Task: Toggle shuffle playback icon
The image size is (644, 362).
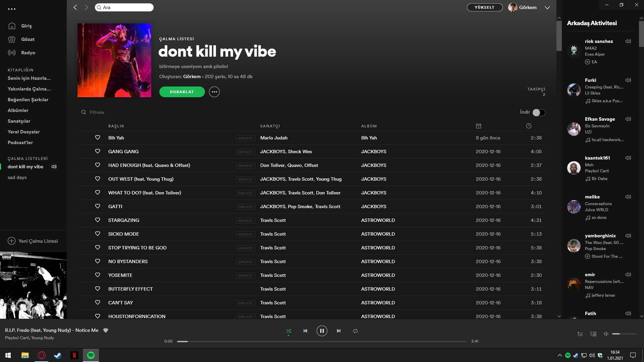Action: [x=288, y=331]
